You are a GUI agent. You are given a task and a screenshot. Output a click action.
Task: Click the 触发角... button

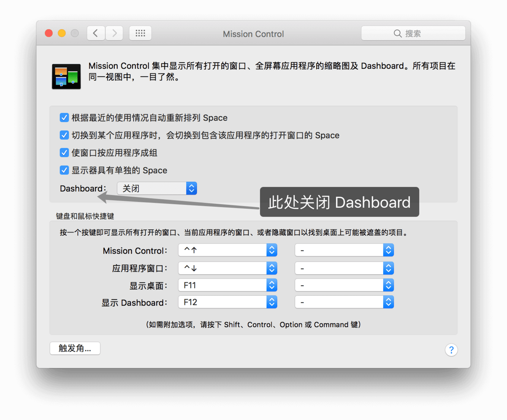click(75, 348)
